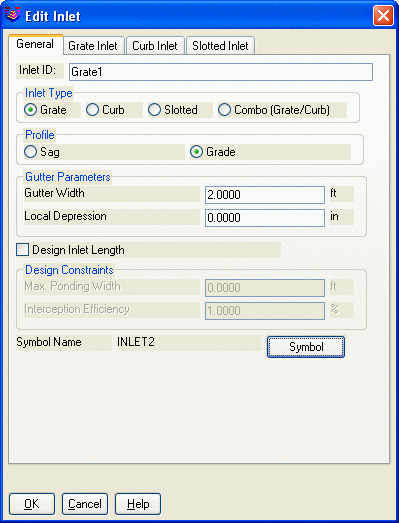Click the Local Depression value field

coord(265,218)
